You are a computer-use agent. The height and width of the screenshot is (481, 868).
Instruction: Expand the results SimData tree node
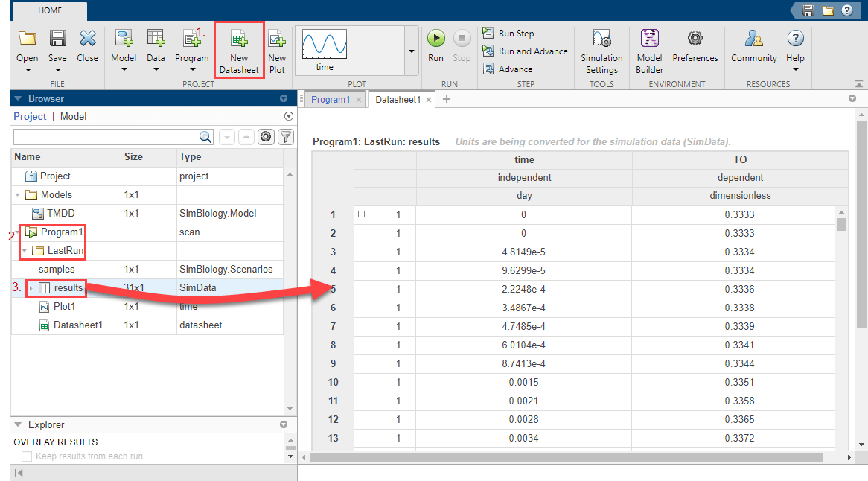tap(31, 288)
